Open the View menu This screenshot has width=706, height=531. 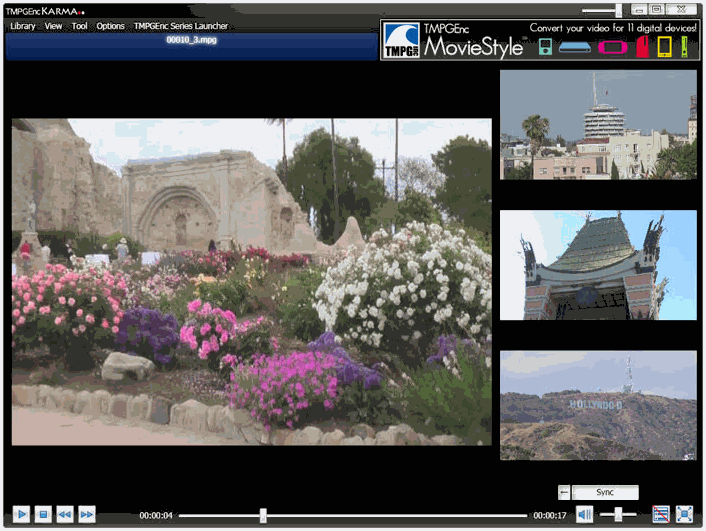point(53,26)
